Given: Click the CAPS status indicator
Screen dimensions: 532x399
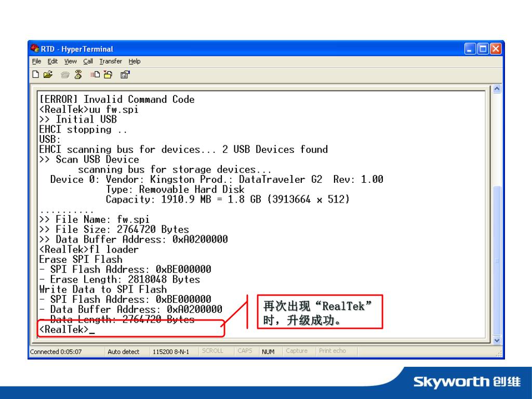Looking at the screenshot, I should click(245, 351).
